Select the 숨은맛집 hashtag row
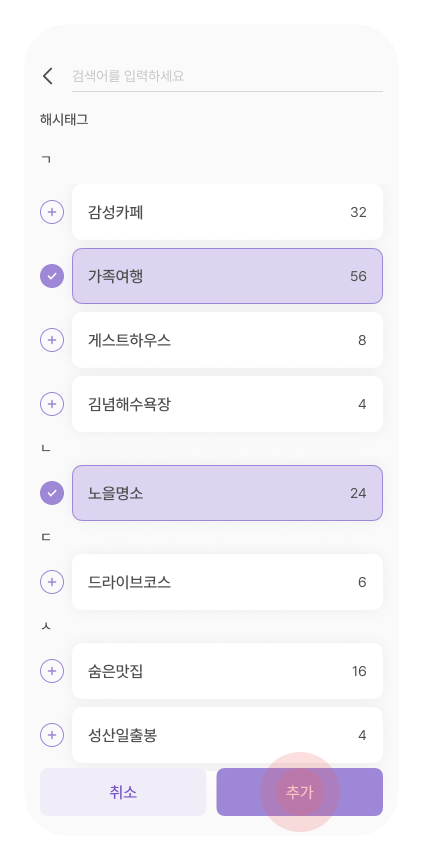The image size is (423, 860). [x=227, y=671]
